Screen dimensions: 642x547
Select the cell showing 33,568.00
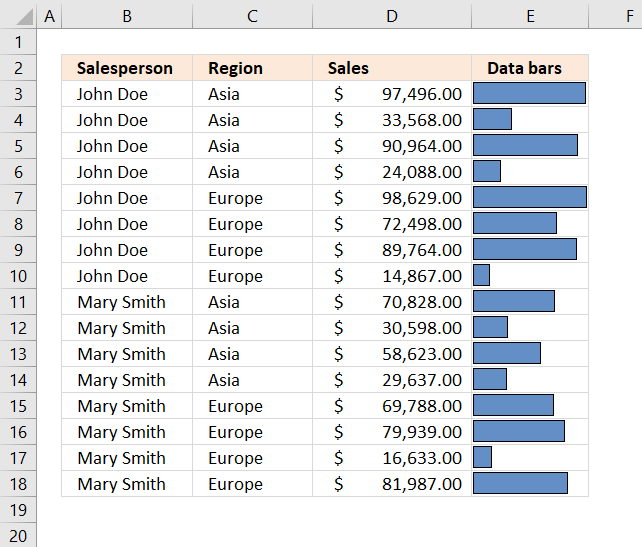click(x=392, y=120)
